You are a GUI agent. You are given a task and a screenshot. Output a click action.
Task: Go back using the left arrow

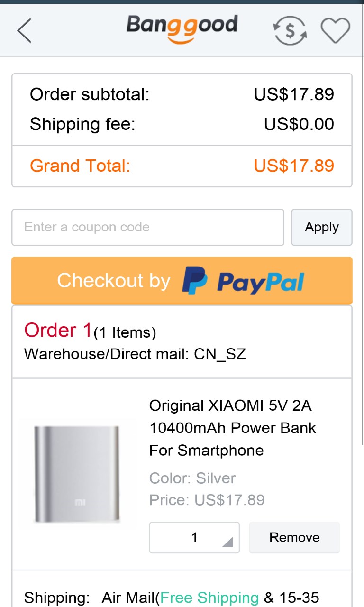click(25, 30)
